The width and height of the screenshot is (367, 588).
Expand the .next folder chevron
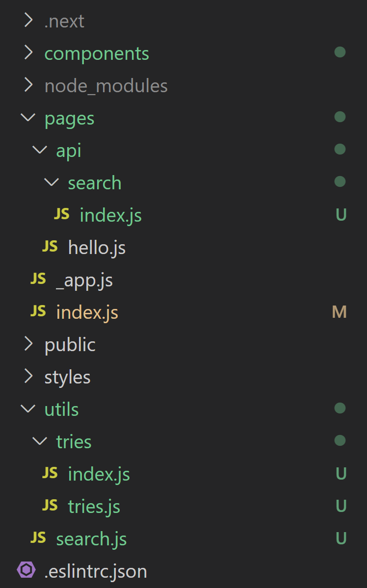pos(28,20)
